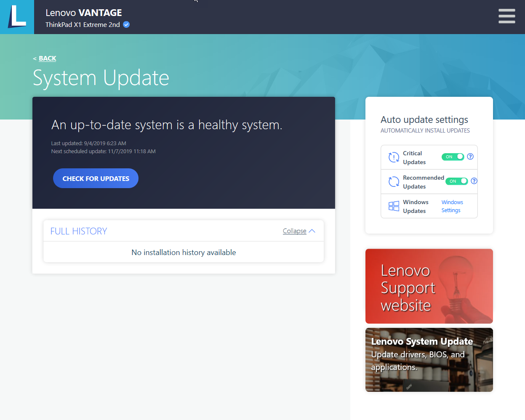This screenshot has height=420, width=525.
Task: Click the 'Next scheduled update: 11/7/2019' text
Action: click(103, 152)
